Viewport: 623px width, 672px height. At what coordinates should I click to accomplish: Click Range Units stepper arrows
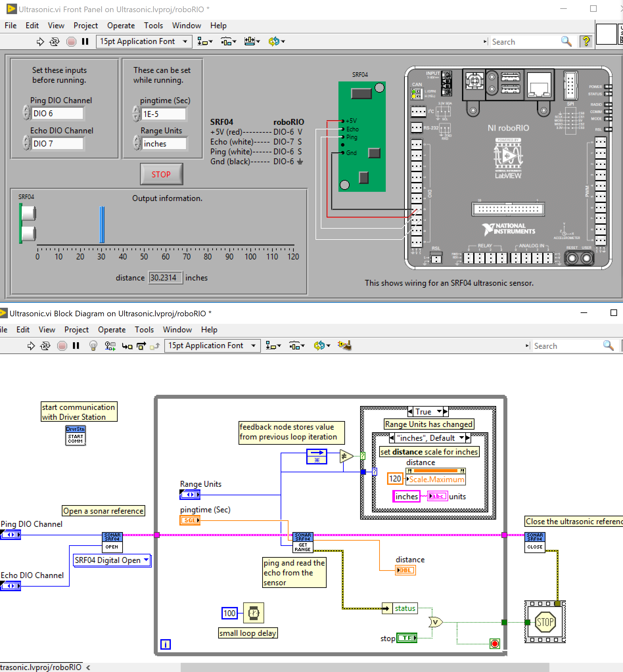pyautogui.click(x=136, y=143)
